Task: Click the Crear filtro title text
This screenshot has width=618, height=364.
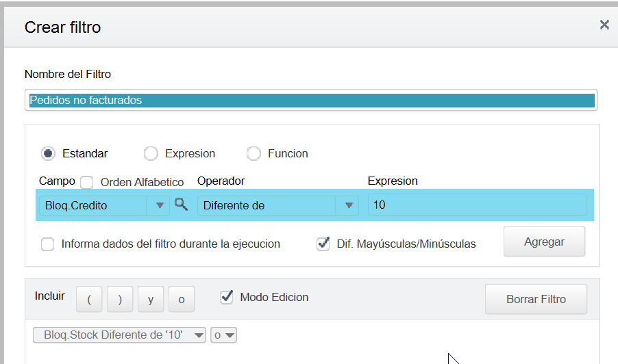Action: click(x=62, y=27)
